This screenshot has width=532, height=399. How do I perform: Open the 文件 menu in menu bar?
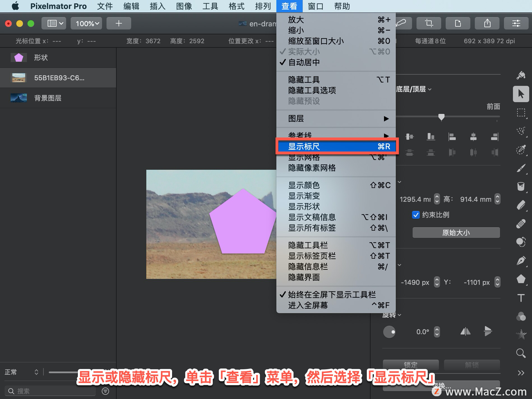[x=105, y=6]
